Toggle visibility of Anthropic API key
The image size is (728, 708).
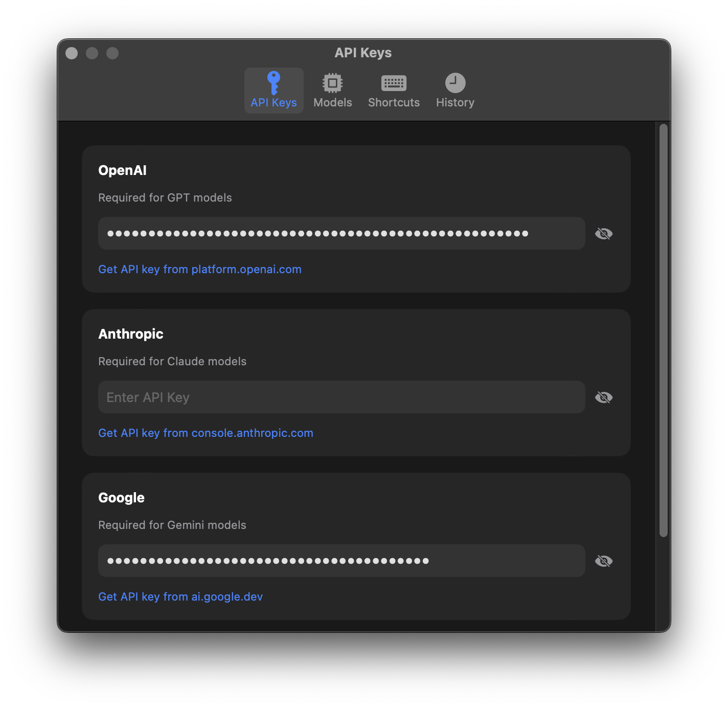coord(604,397)
